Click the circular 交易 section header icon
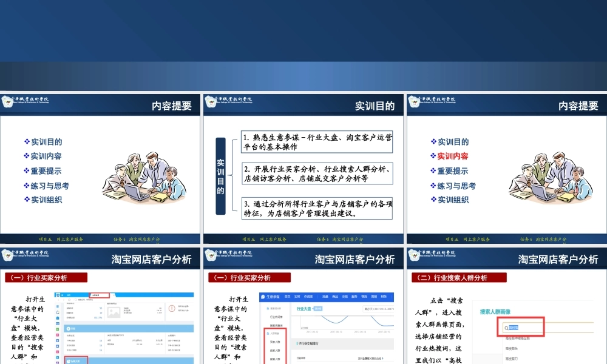Image resolution: width=607 pixels, height=364 pixels. 69,329
